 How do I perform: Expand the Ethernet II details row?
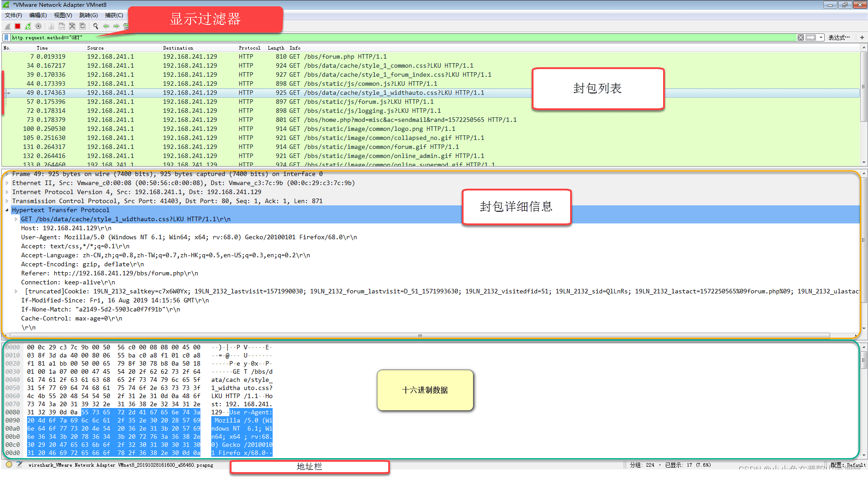(x=7, y=183)
